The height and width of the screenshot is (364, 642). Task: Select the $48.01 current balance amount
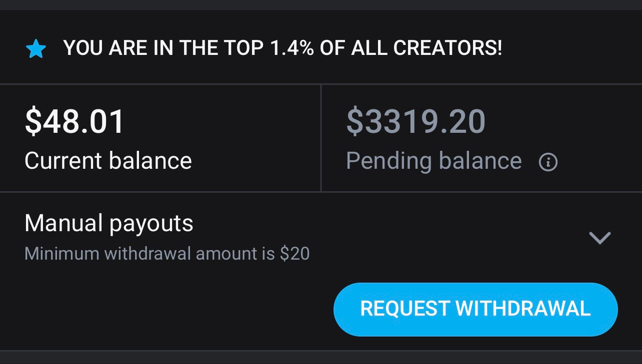pyautogui.click(x=74, y=121)
